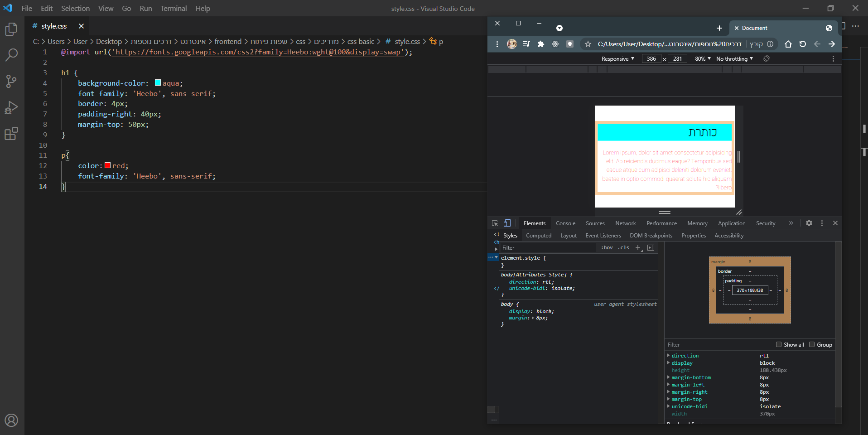Open the No throttling dropdown
Screen dimensions: 868x435
734,59
